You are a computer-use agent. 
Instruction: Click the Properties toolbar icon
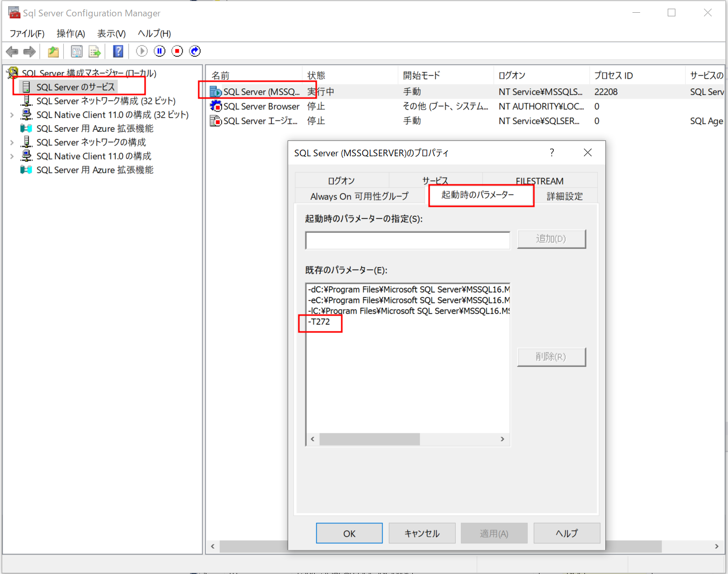(77, 52)
